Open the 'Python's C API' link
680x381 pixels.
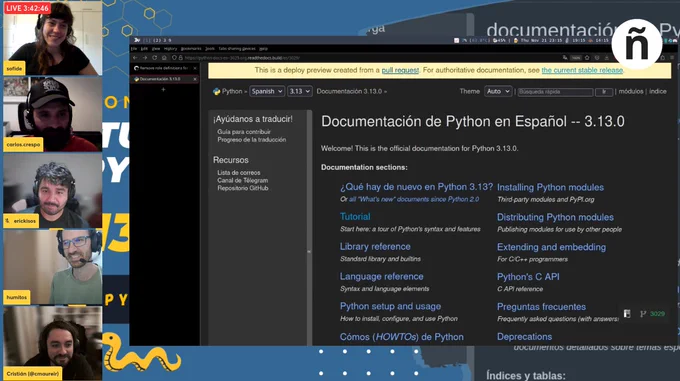(528, 277)
